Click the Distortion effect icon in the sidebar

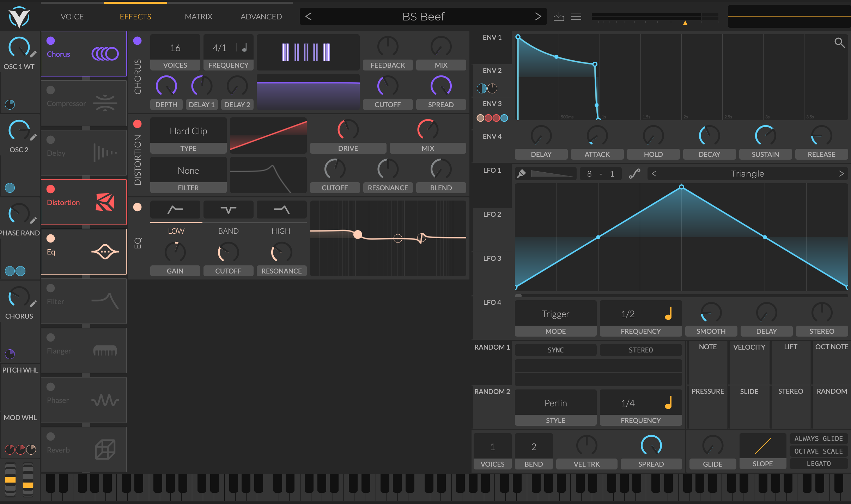(x=105, y=202)
